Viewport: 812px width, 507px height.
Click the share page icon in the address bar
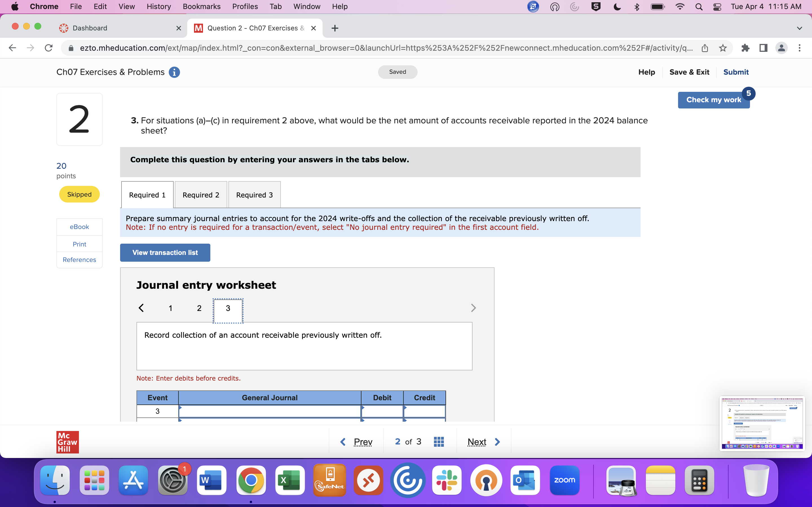tap(705, 48)
